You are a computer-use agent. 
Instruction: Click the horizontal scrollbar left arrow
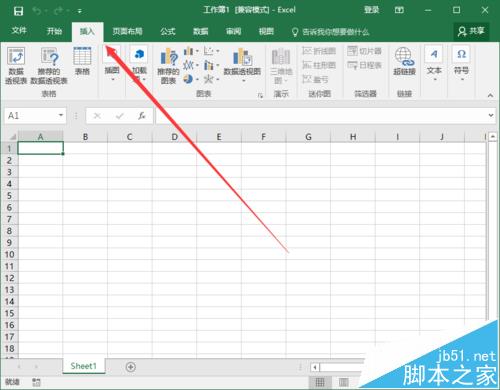tap(315, 367)
